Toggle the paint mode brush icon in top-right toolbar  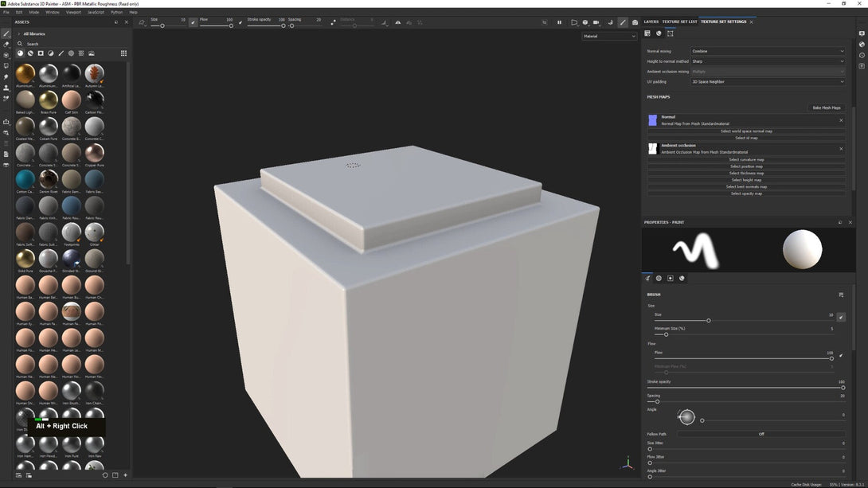click(623, 22)
